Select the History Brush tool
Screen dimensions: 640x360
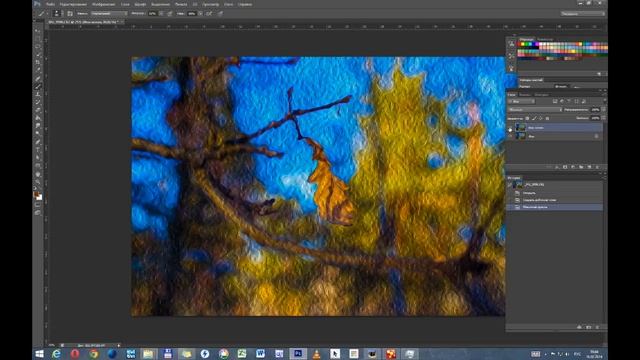(x=38, y=102)
